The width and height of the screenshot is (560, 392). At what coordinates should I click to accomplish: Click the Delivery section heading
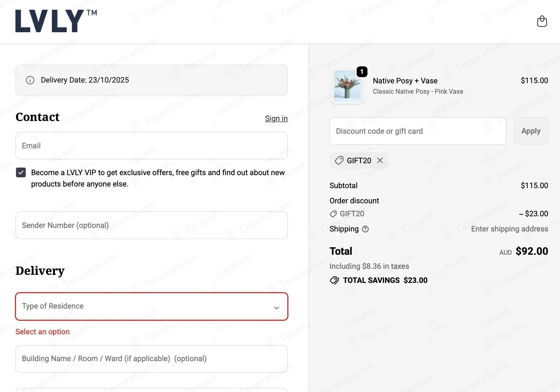[x=40, y=271]
